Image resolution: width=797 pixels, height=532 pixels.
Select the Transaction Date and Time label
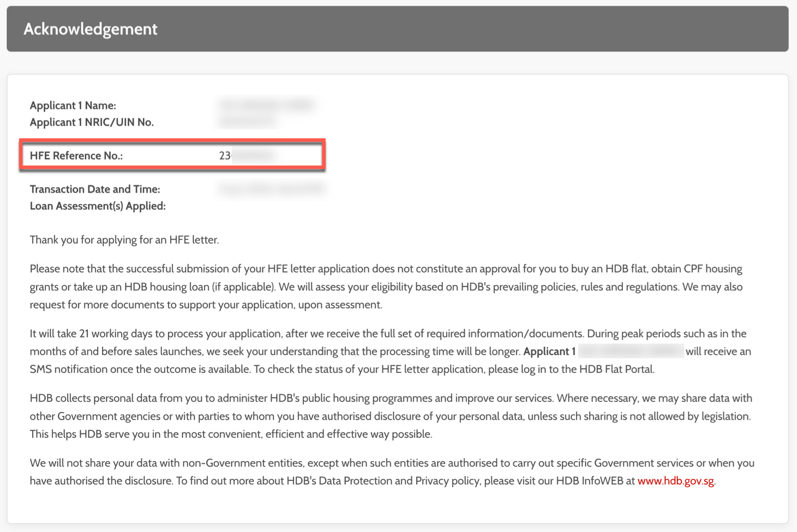pos(95,189)
